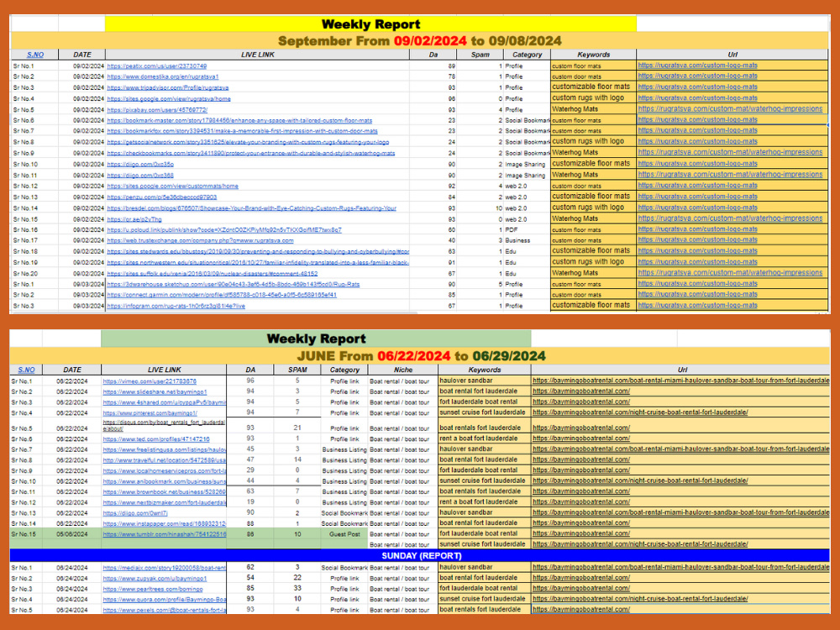Open the penzu.com link
This screenshot has height=630, width=840.
[x=162, y=197]
